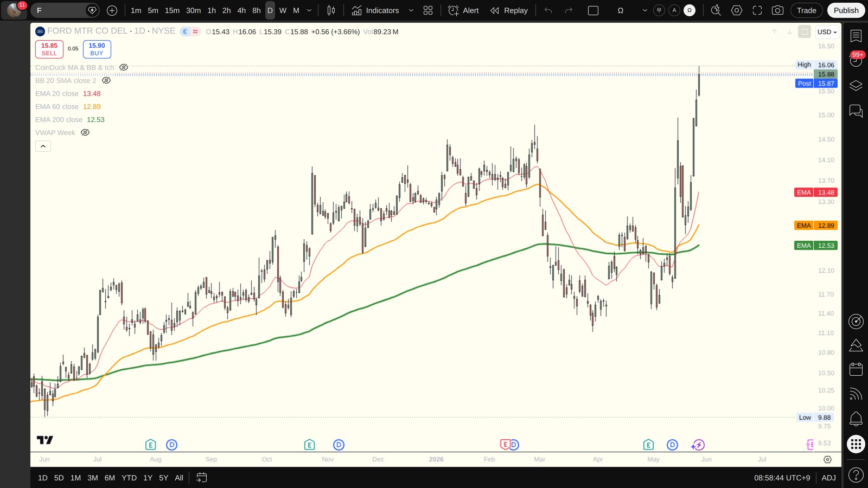Toggle the ADJ adjustment setting
868x488 pixels.
(828, 478)
